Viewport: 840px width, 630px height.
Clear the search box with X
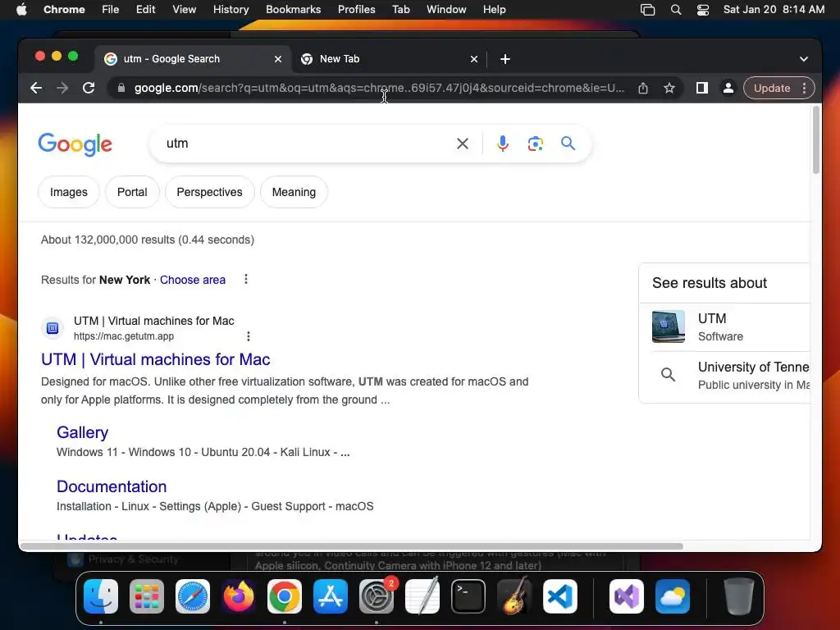[463, 144]
